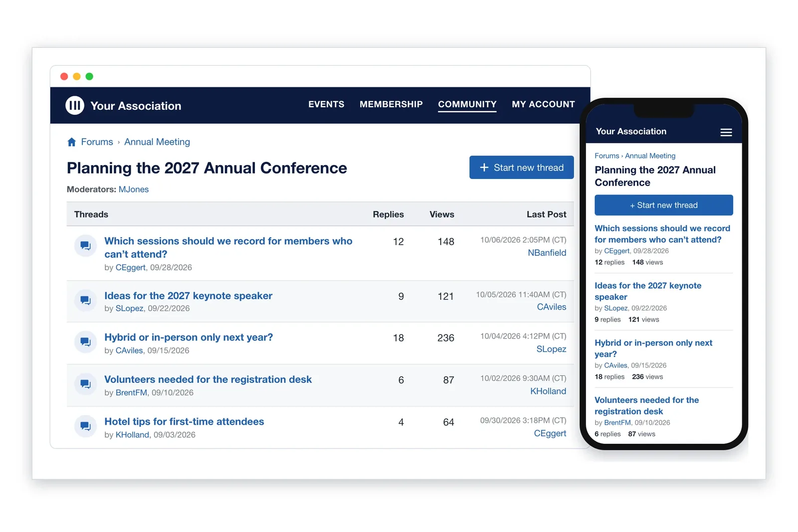Click the Last Post column header
This screenshot has height=532, width=798.
[547, 214]
